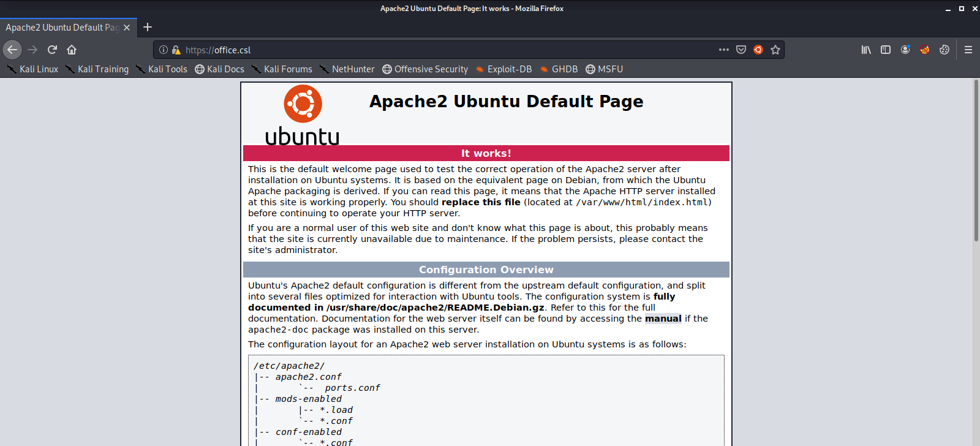The height and width of the screenshot is (446, 980).
Task: Open the Library bookmarks and history
Action: pyautogui.click(x=866, y=50)
